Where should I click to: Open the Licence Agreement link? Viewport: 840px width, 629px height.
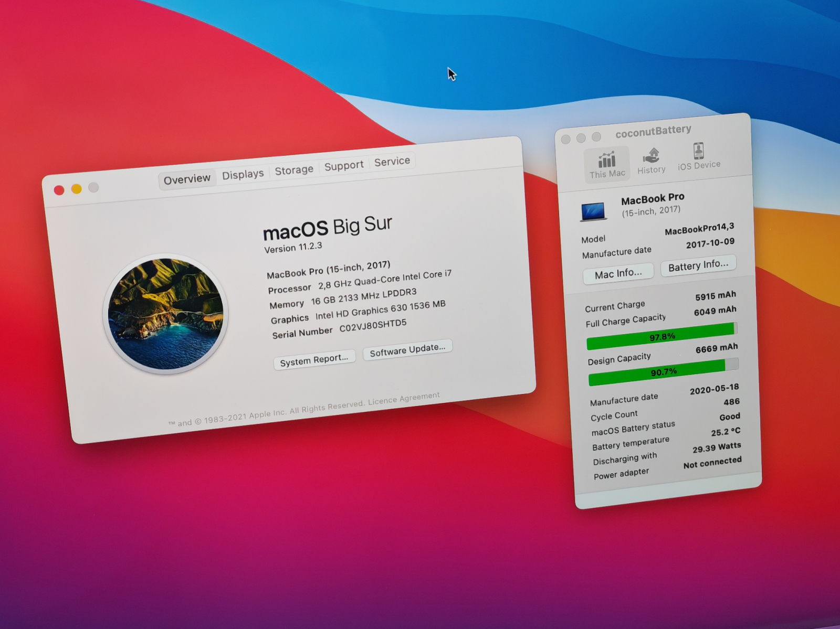point(404,399)
